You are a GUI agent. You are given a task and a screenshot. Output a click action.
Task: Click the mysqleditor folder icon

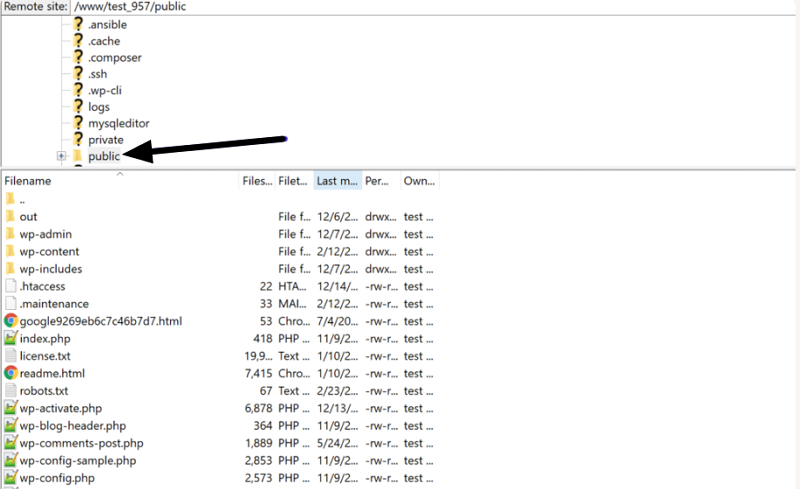point(78,123)
